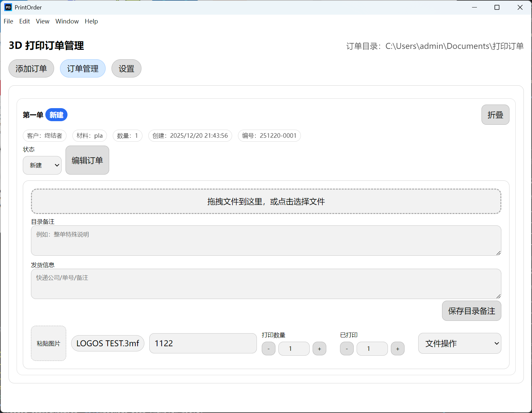Increase print quantity with plus button
Image resolution: width=532 pixels, height=413 pixels.
[x=319, y=349]
